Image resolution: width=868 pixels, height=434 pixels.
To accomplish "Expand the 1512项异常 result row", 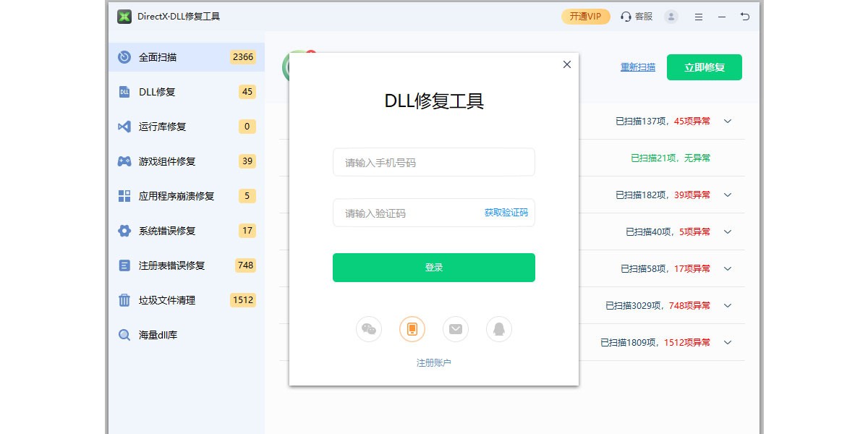I will coord(728,343).
